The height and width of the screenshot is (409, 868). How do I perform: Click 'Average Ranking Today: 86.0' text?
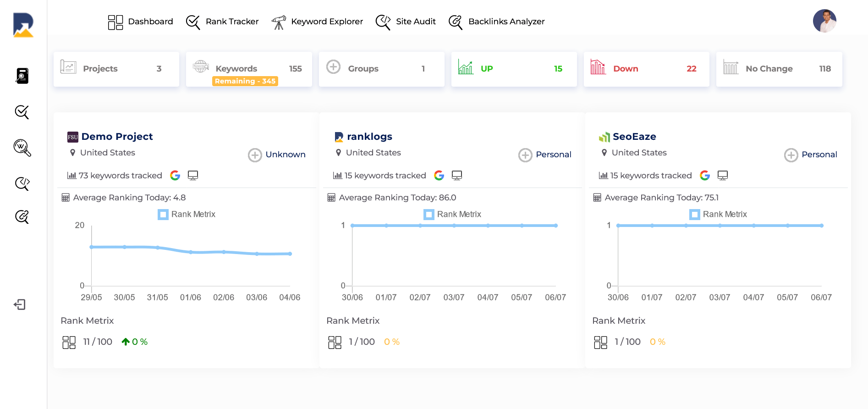[x=397, y=198]
